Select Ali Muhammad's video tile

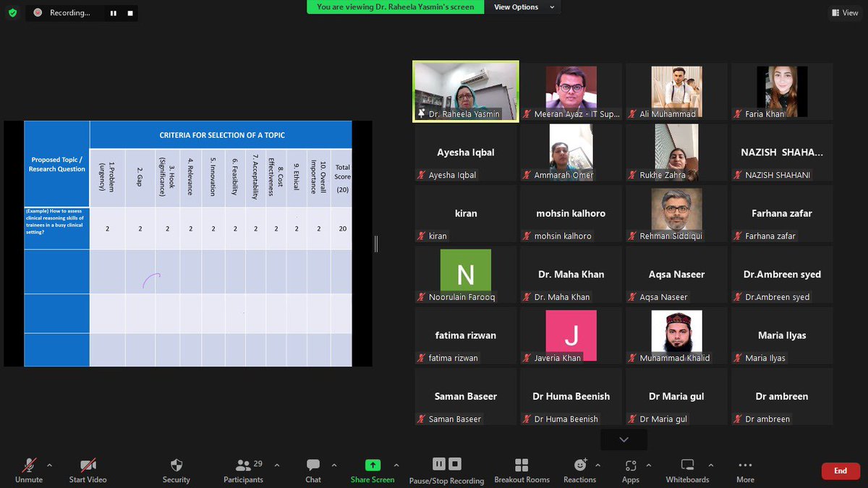tap(676, 91)
